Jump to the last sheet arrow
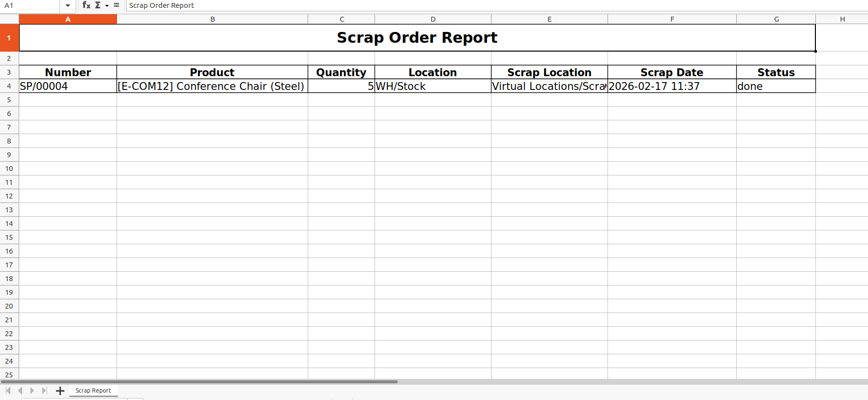The height and width of the screenshot is (400, 868). point(44,391)
